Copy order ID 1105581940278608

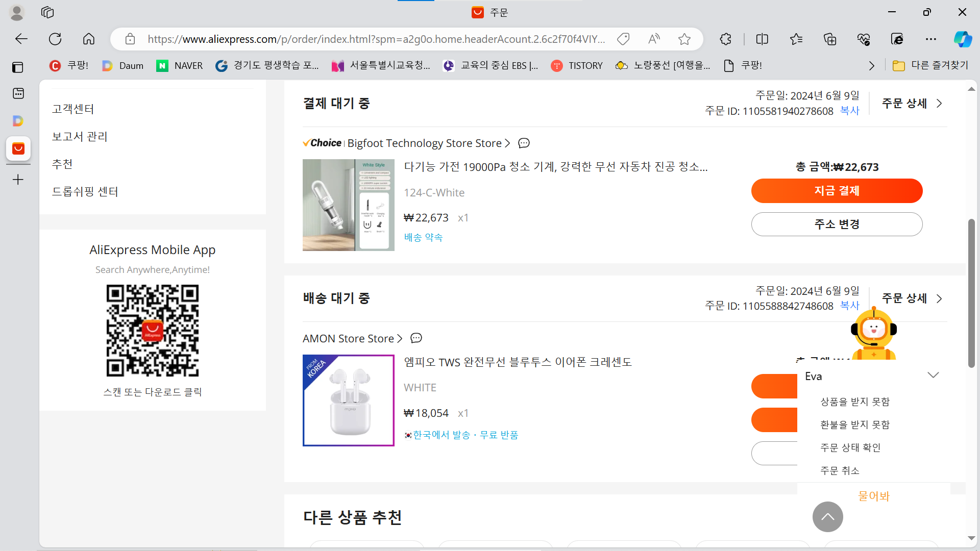[x=850, y=111]
